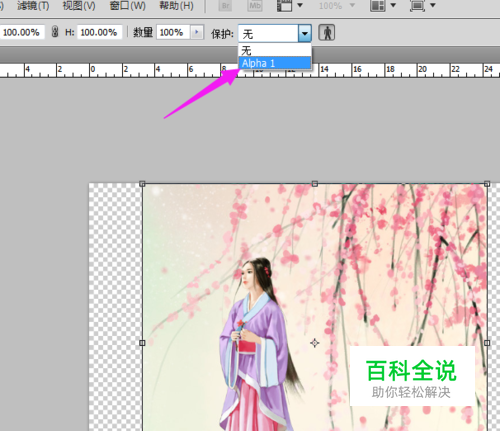Click the transform center reference point

[x=315, y=343]
